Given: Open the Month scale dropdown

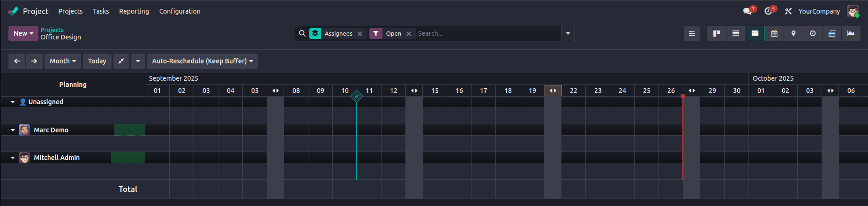Looking at the screenshot, I should [63, 61].
